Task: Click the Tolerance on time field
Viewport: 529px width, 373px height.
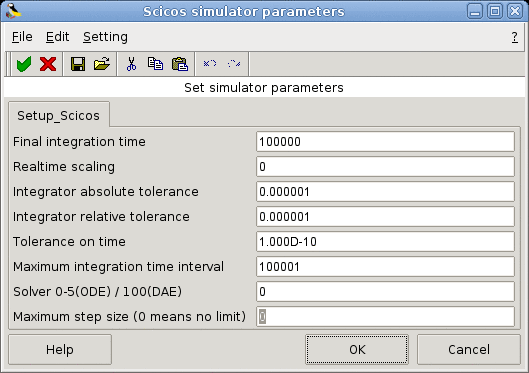Action: tap(385, 241)
